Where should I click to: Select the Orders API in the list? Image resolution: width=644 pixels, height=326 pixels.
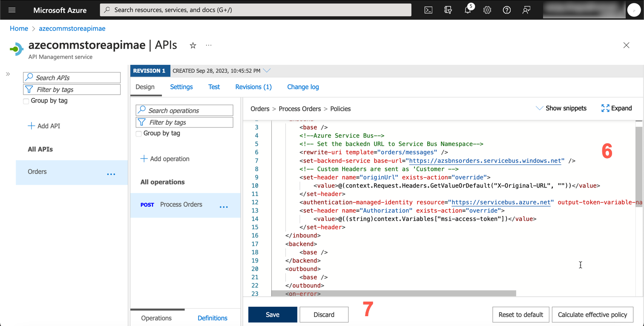pos(72,173)
